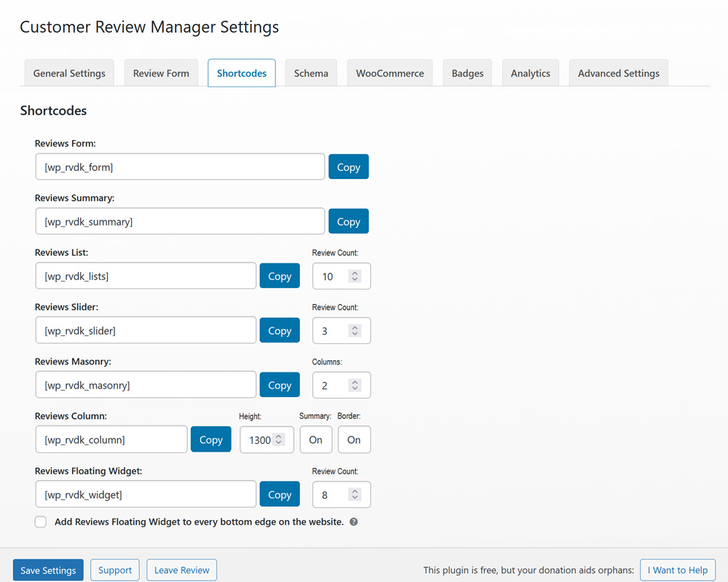Adjust Floating Widget review count stepper
Screen dimensions: 728x582
coord(355,495)
